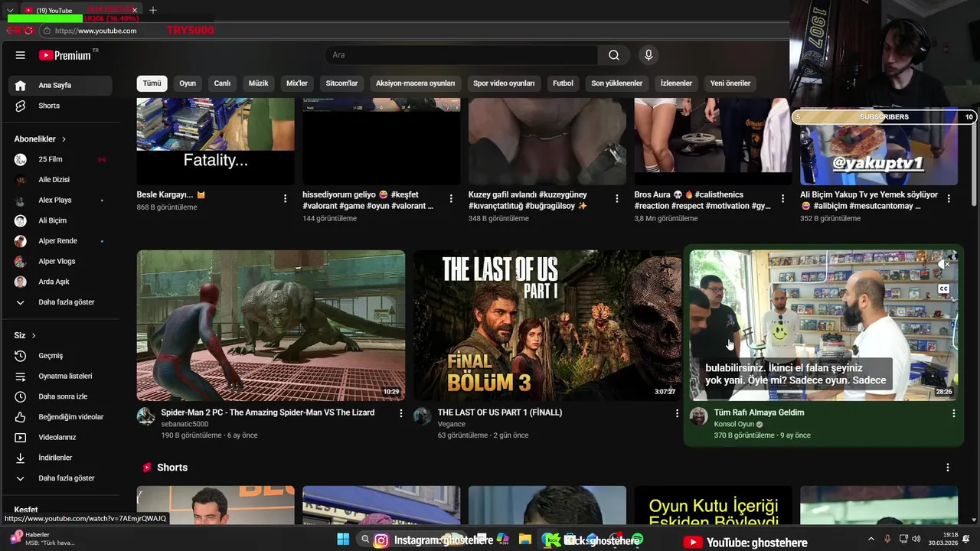Open Spider-Man 2 PC video title link
The width and height of the screenshot is (980, 551).
point(268,412)
